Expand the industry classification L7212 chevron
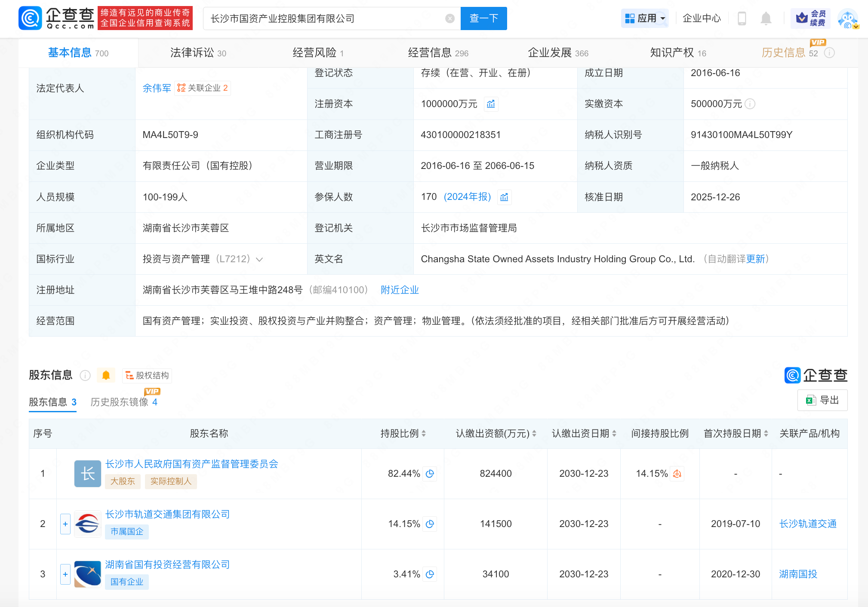This screenshot has width=868, height=607. tap(259, 259)
